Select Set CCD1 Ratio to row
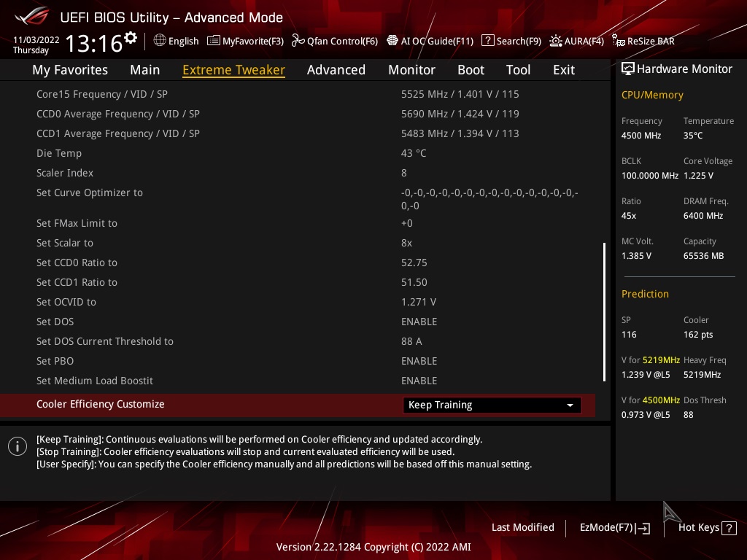Image resolution: width=747 pixels, height=560 pixels. coord(298,282)
